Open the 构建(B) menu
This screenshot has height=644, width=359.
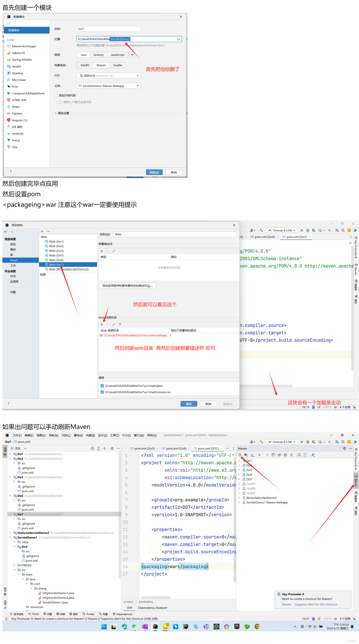90,435
